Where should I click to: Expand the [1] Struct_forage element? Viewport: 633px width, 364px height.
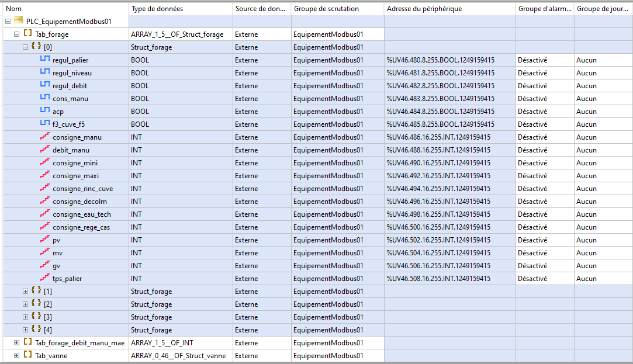click(25, 291)
